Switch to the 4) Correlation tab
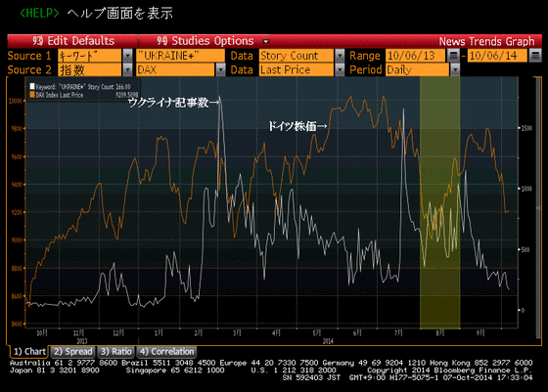This screenshot has width=548, height=392. (x=166, y=352)
